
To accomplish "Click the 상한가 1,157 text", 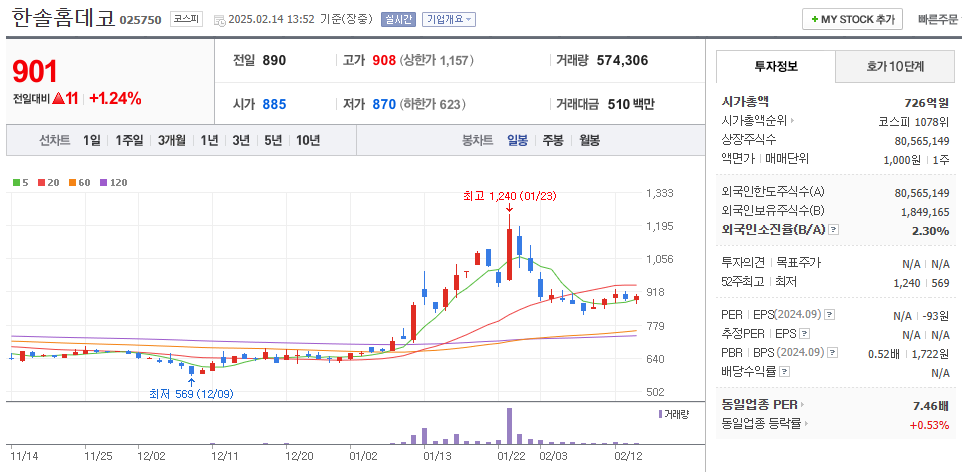I will [436, 61].
